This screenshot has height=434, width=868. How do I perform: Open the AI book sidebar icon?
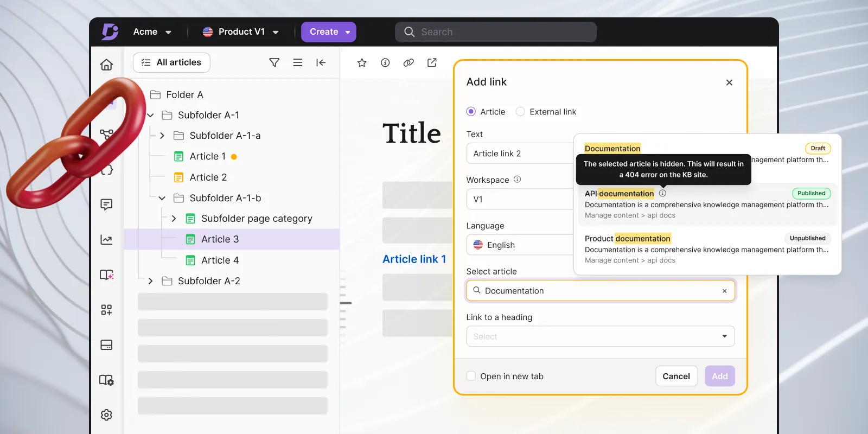pos(106,275)
